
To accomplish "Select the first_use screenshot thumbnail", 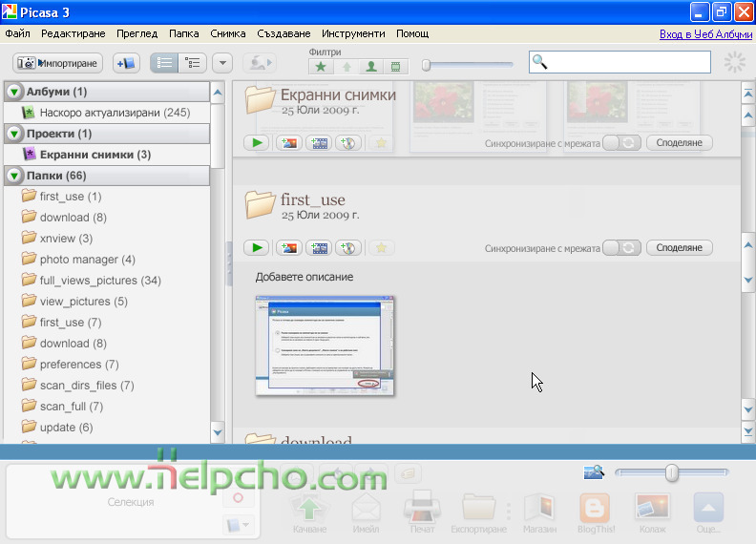I will point(325,345).
